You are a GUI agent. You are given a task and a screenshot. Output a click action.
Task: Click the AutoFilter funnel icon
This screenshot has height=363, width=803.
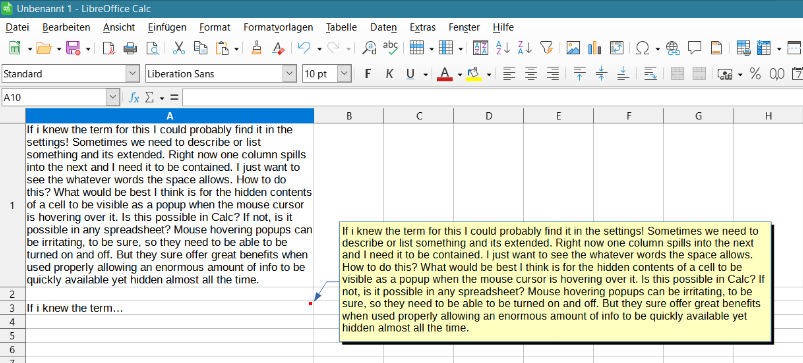tap(546, 48)
